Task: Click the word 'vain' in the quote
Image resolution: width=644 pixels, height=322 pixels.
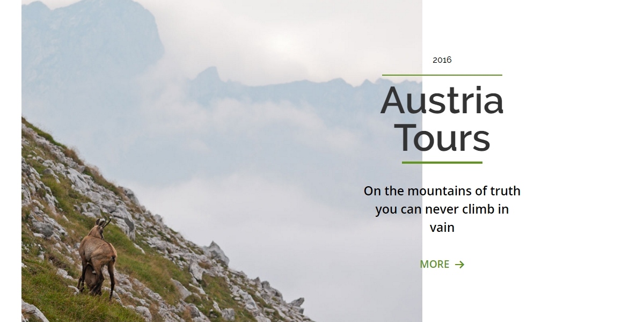Action: tap(442, 228)
